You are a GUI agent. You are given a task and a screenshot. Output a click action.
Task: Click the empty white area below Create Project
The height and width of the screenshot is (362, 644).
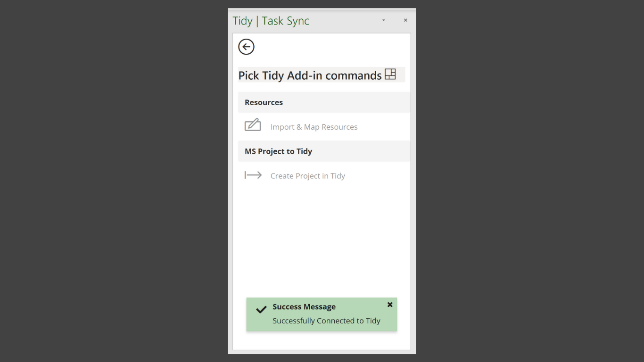click(x=322, y=236)
